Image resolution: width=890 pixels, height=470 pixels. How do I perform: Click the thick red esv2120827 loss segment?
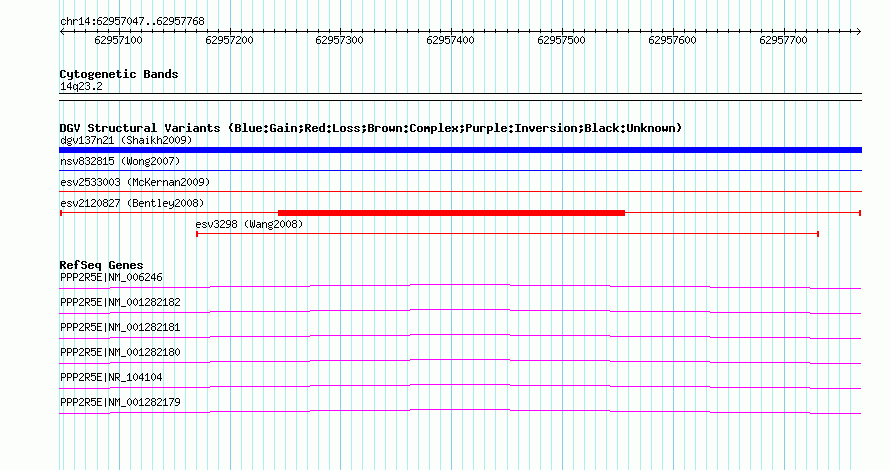click(451, 213)
